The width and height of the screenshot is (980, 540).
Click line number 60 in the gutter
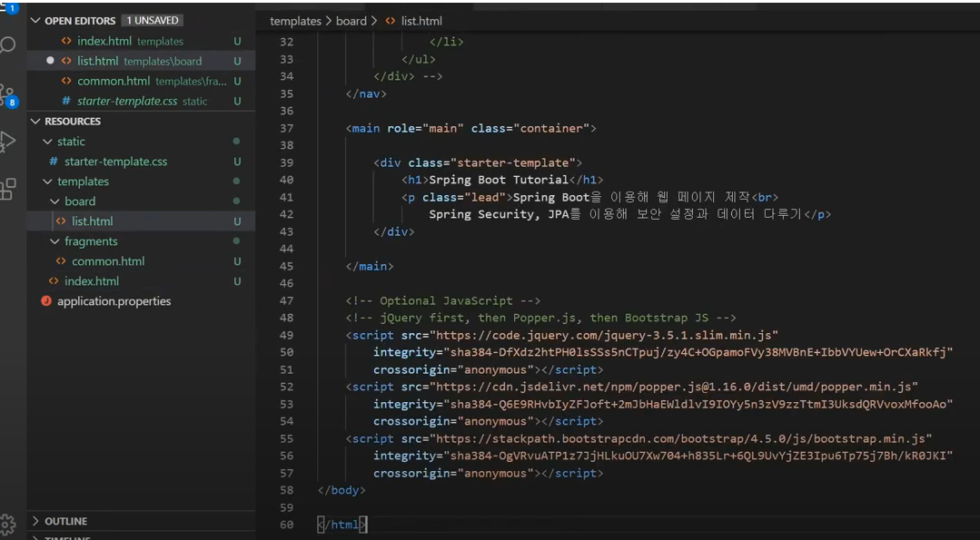pos(286,525)
